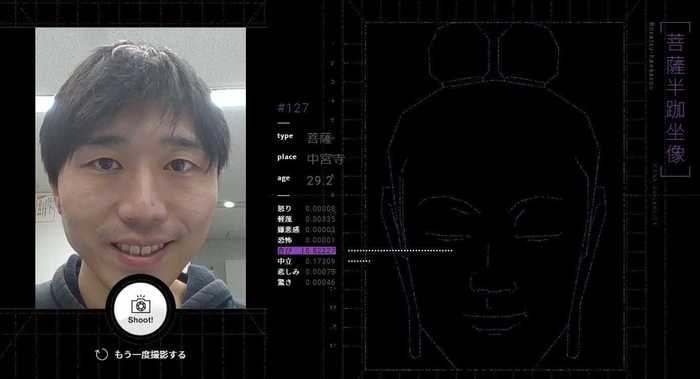Click the Shoot! camera button

141,309
